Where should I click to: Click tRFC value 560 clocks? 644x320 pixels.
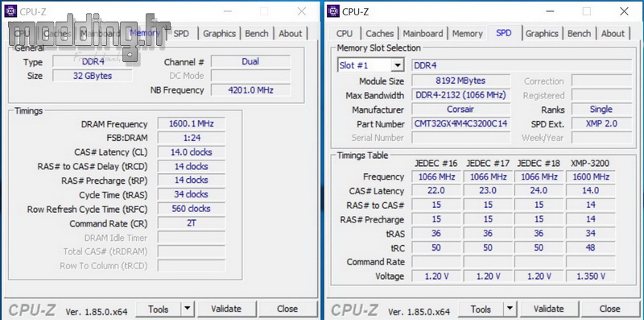pos(192,209)
